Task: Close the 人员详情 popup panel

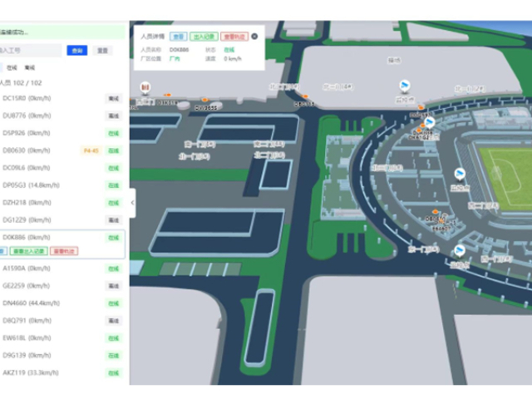Action: coord(254,37)
